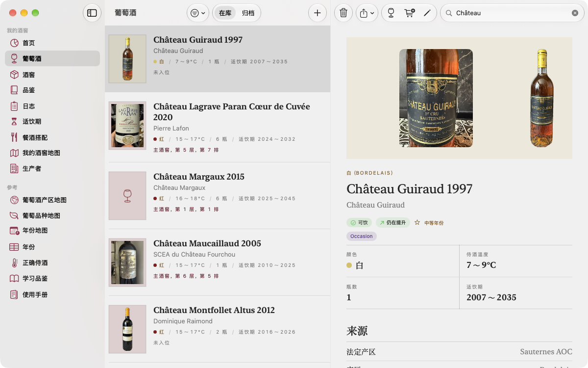The width and height of the screenshot is (588, 368).
Task: Open 品鉴 in the sidebar
Action: [x=52, y=90]
